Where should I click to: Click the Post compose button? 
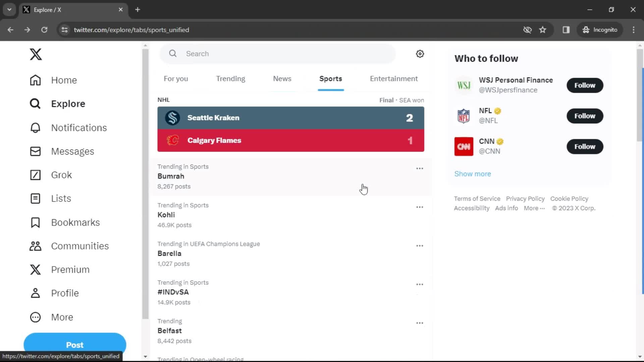pos(75,345)
